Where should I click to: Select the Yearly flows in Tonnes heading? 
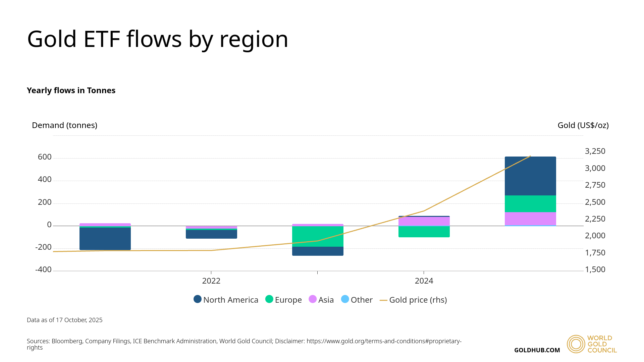coord(71,90)
